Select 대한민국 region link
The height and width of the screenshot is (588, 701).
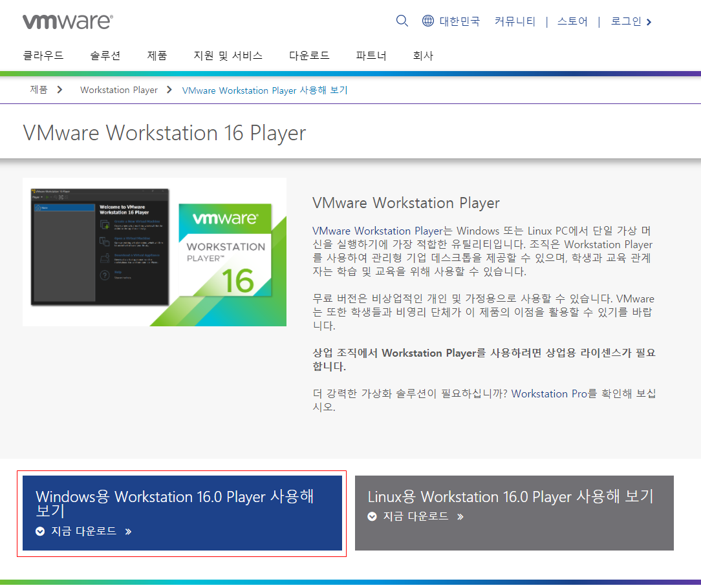point(460,21)
